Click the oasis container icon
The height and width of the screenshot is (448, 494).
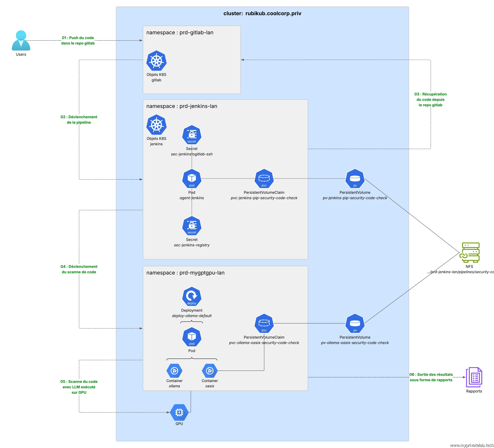coord(210,371)
